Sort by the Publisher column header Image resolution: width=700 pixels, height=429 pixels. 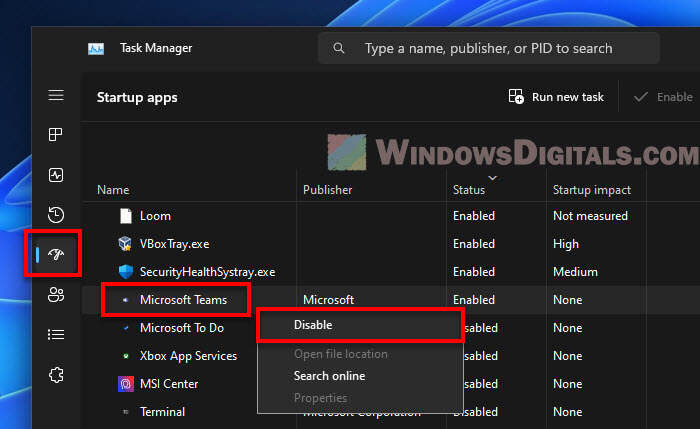click(327, 190)
